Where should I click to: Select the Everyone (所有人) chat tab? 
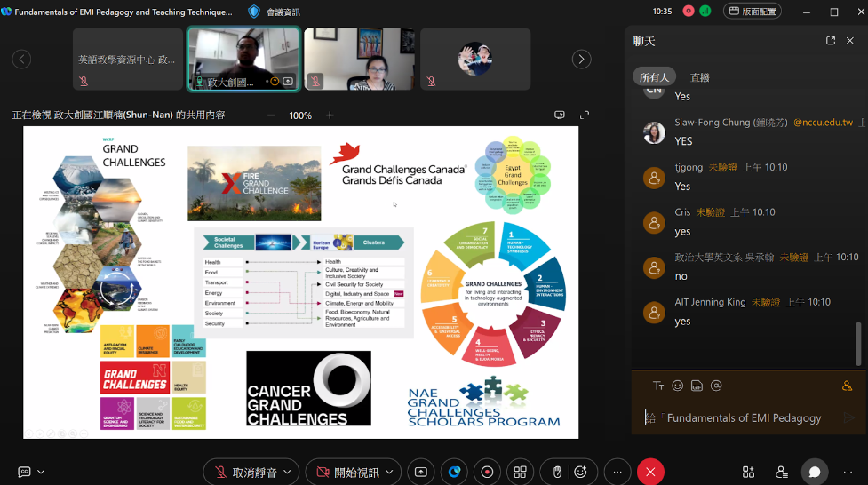654,77
